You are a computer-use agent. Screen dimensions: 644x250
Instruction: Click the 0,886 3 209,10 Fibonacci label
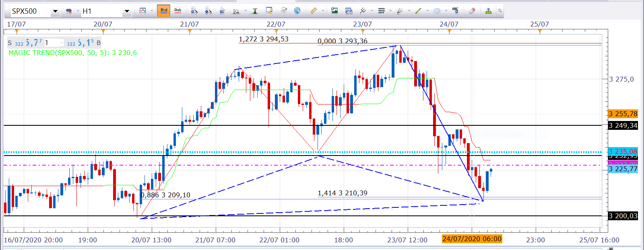[165, 195]
